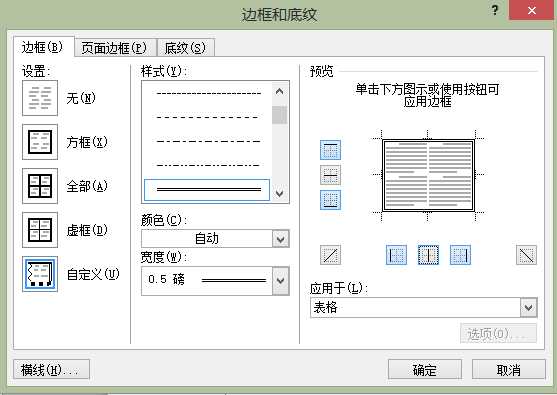Image resolution: width=557 pixels, height=395 pixels.
Task: Choose the double line style
Action: 207,190
